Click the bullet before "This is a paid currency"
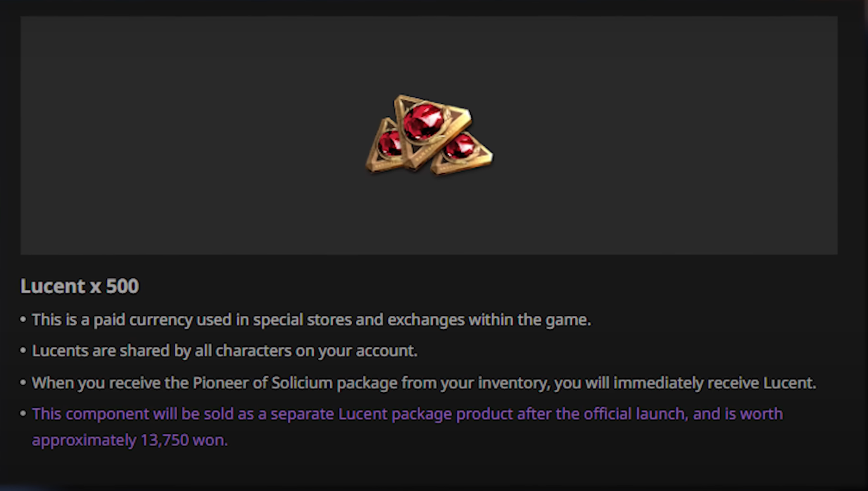Image resolution: width=868 pixels, height=491 pixels. click(23, 320)
